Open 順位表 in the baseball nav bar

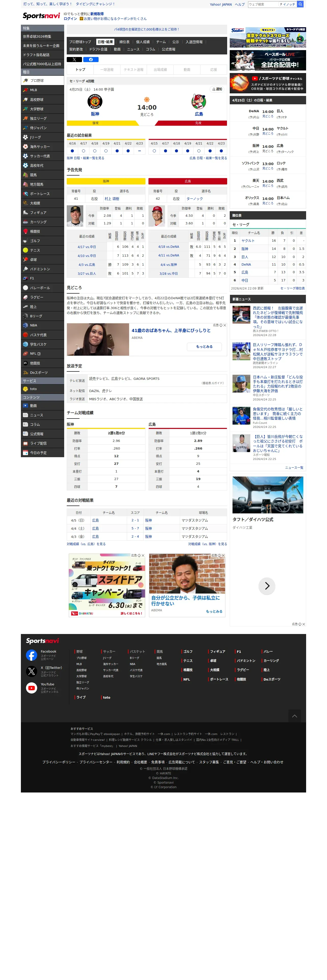coord(125,42)
